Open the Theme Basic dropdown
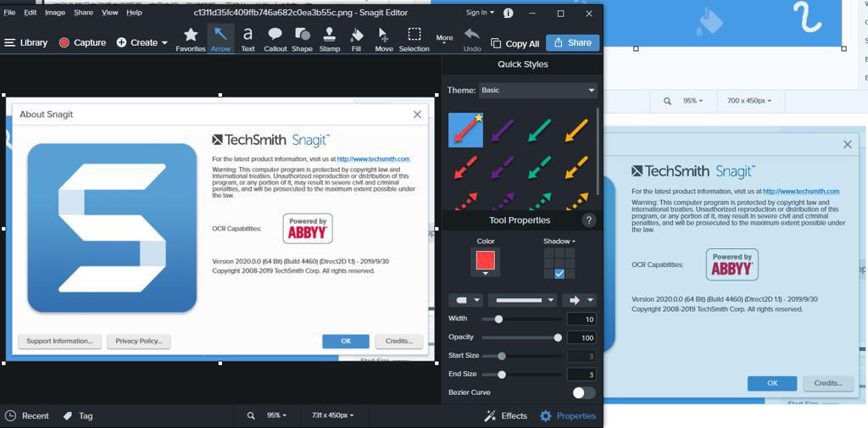This screenshot has width=868, height=428. 537,90
